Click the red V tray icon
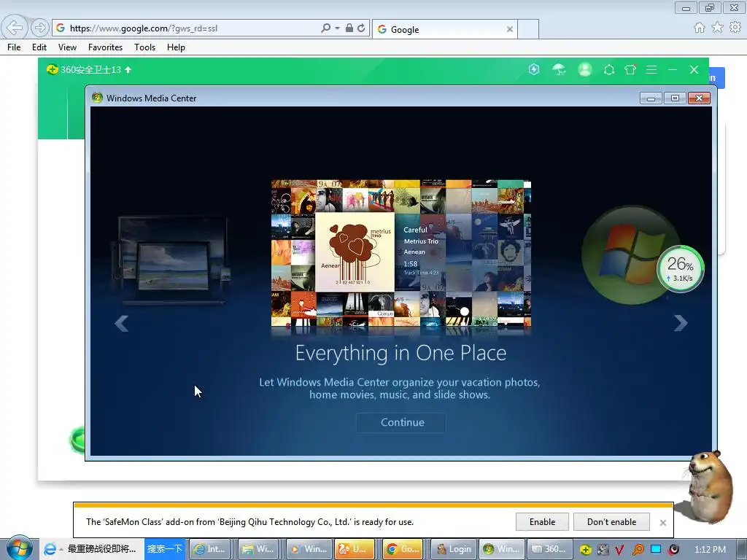 click(619, 550)
